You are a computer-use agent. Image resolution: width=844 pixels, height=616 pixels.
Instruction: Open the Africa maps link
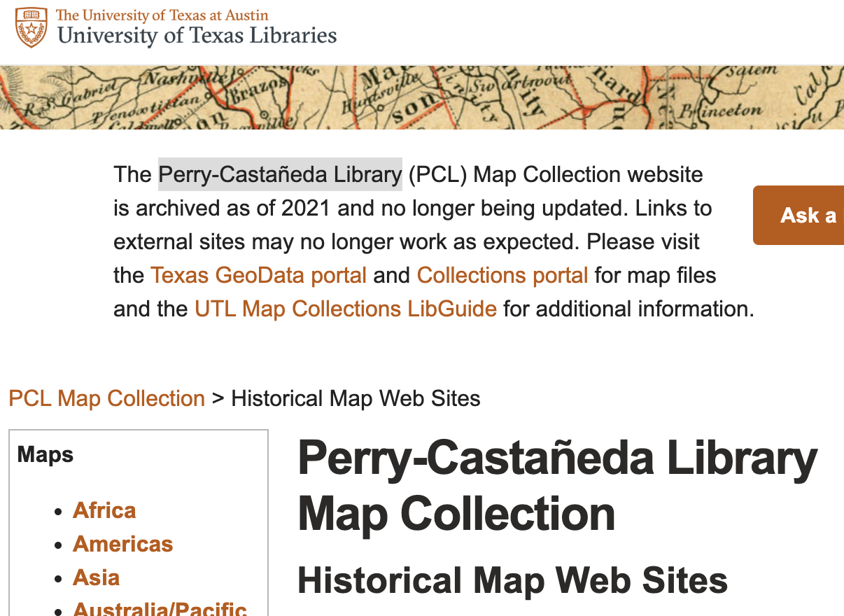coord(104,510)
